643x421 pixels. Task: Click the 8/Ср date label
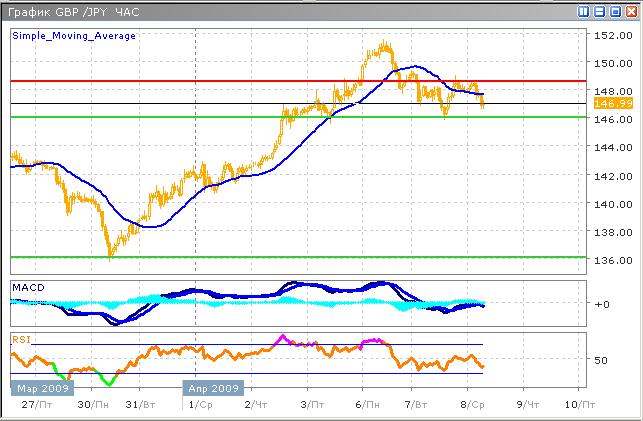pyautogui.click(x=472, y=405)
